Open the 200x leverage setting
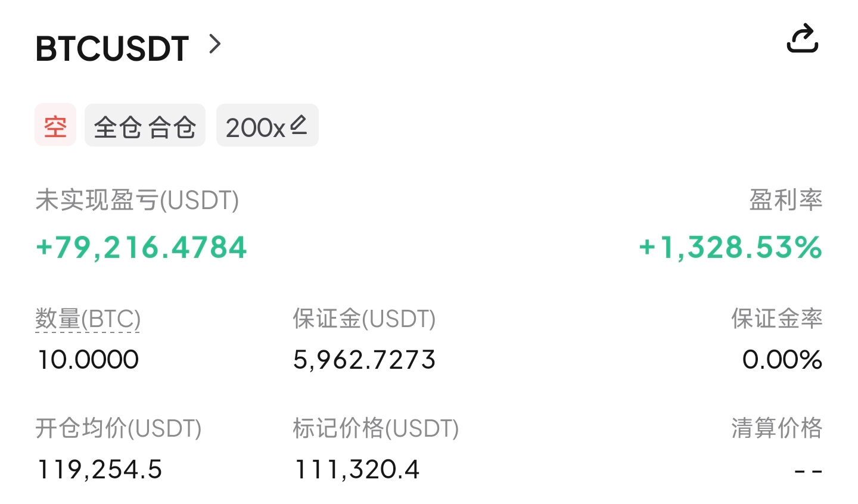The height and width of the screenshot is (504, 858). (x=256, y=127)
